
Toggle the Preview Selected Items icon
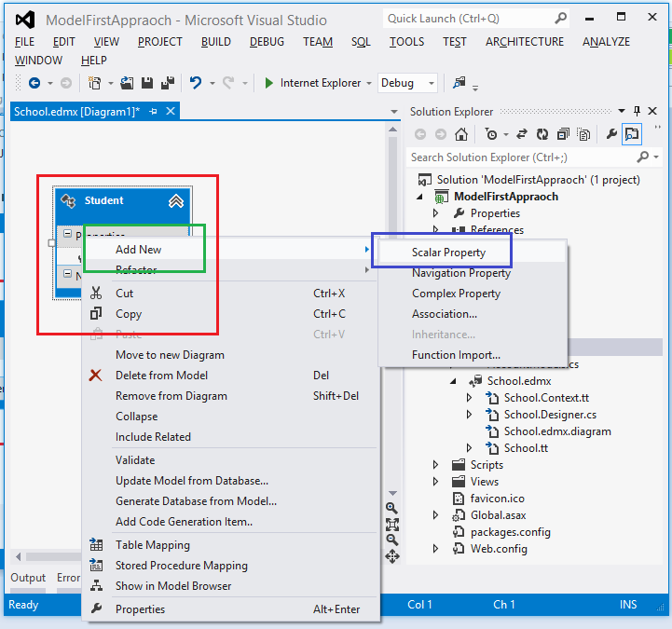(x=632, y=134)
